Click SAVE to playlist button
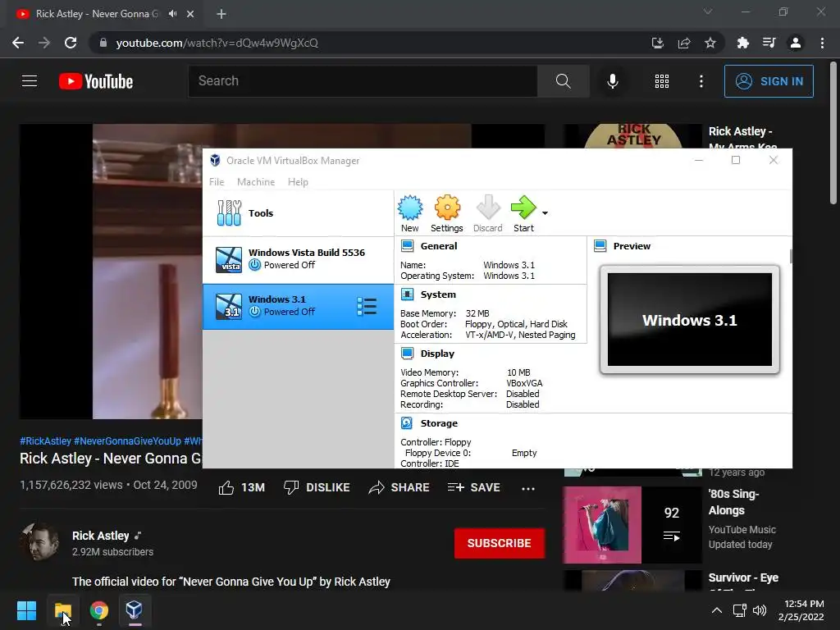The image size is (840, 630). (473, 487)
